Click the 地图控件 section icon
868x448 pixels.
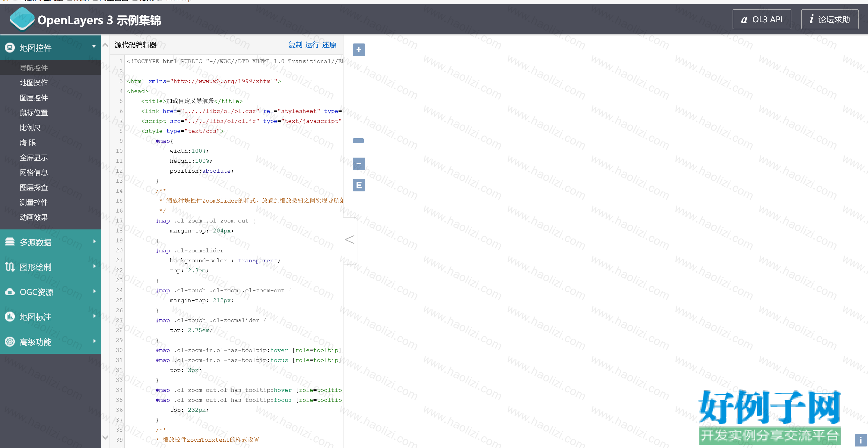click(10, 48)
